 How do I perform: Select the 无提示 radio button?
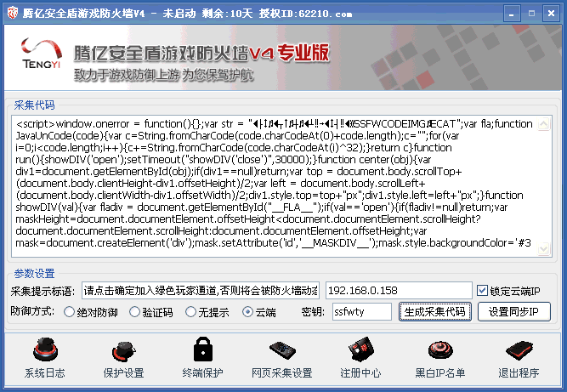[190, 312]
